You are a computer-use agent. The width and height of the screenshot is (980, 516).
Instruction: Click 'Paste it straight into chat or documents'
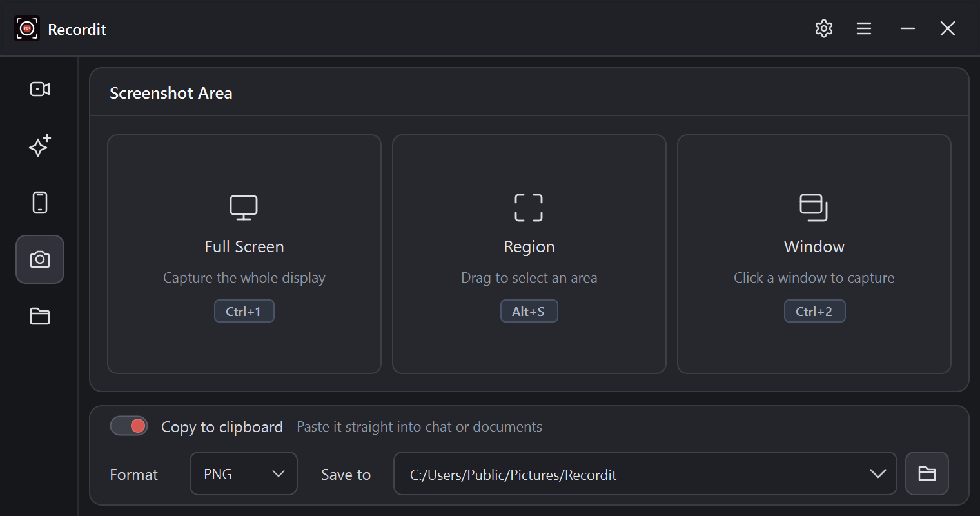(419, 427)
